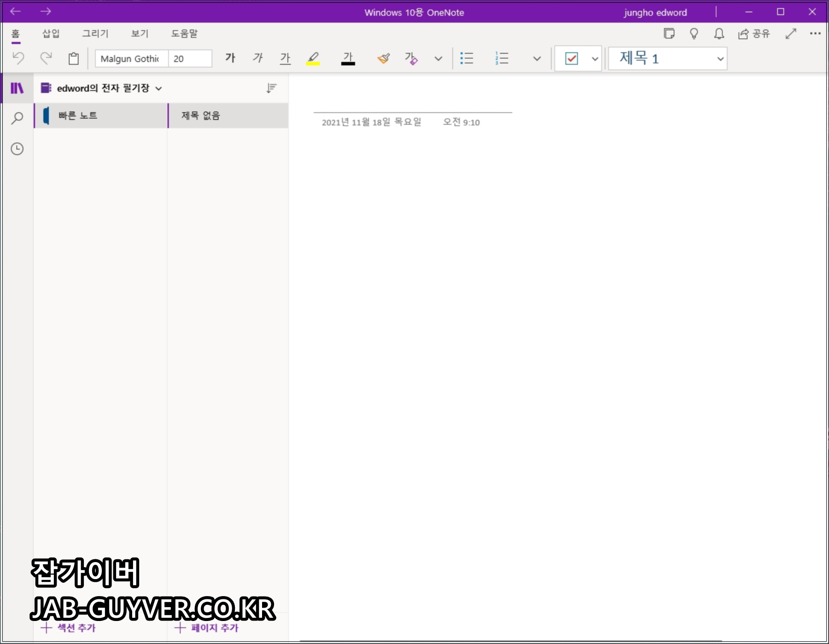
Task: Click 섹션 추가 to add a section
Action: [x=68, y=627]
